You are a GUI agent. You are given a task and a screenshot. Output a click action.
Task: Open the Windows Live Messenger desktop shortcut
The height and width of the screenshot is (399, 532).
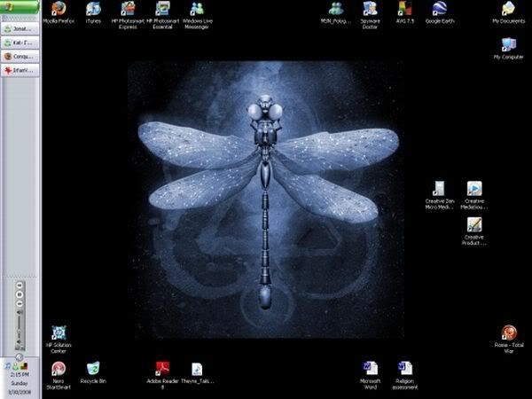(x=197, y=15)
